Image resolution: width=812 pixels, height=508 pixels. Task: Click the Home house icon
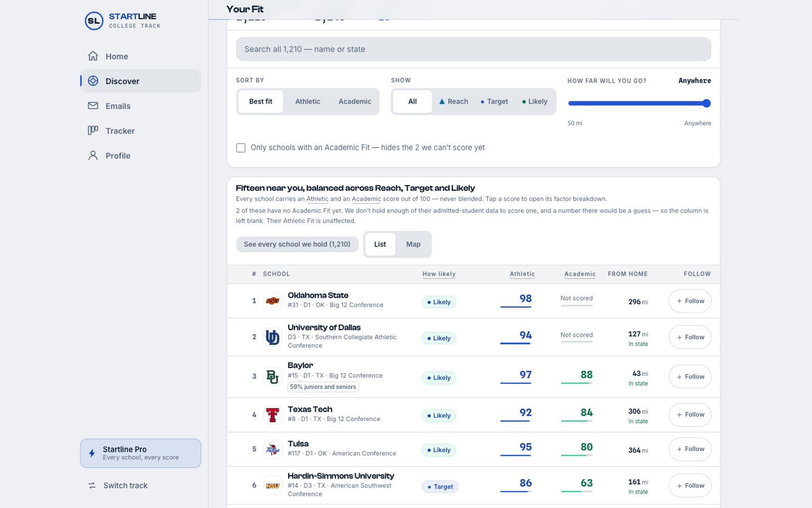point(93,56)
